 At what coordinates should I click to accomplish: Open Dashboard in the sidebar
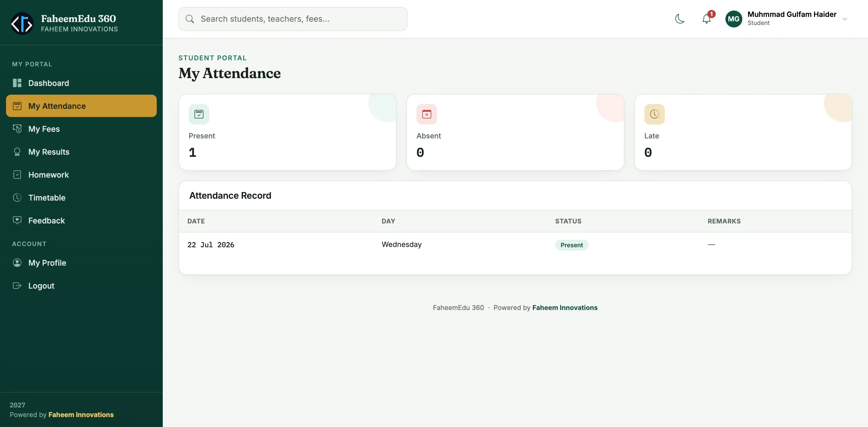(x=81, y=83)
